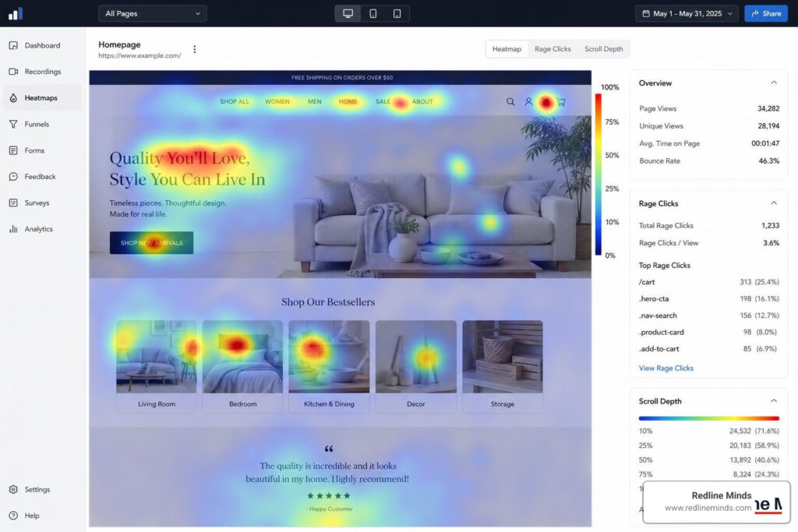Open the All Pages dropdown
The height and width of the screenshot is (532, 798).
[x=153, y=14]
